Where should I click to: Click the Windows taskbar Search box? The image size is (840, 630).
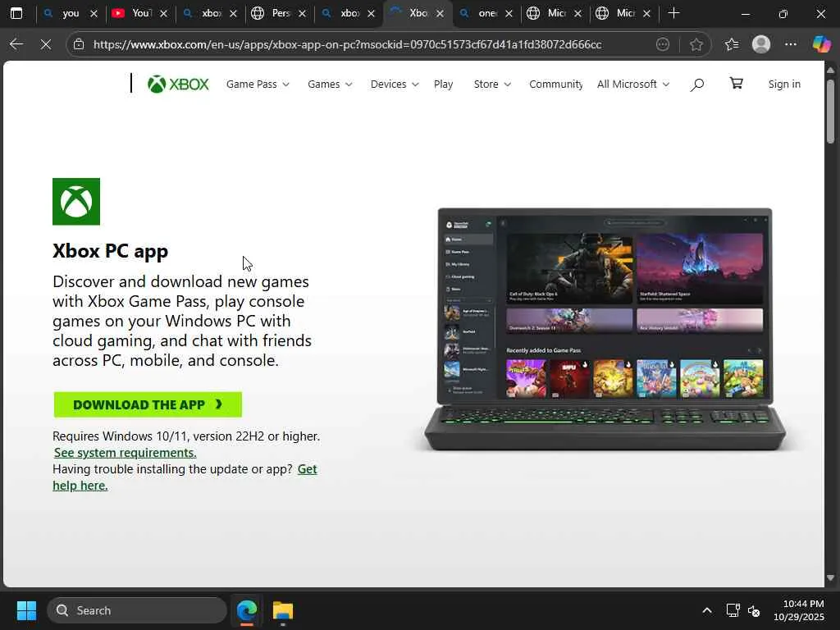pyautogui.click(x=137, y=610)
